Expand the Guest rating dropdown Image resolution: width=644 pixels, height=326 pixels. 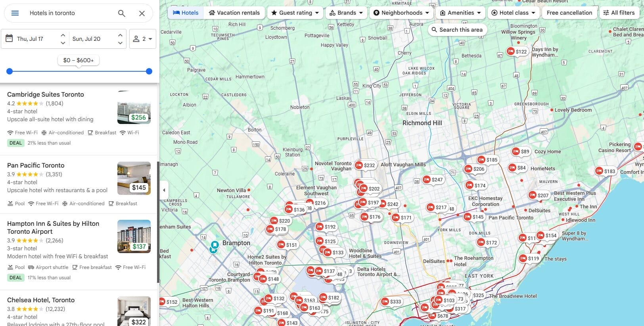[295, 13]
